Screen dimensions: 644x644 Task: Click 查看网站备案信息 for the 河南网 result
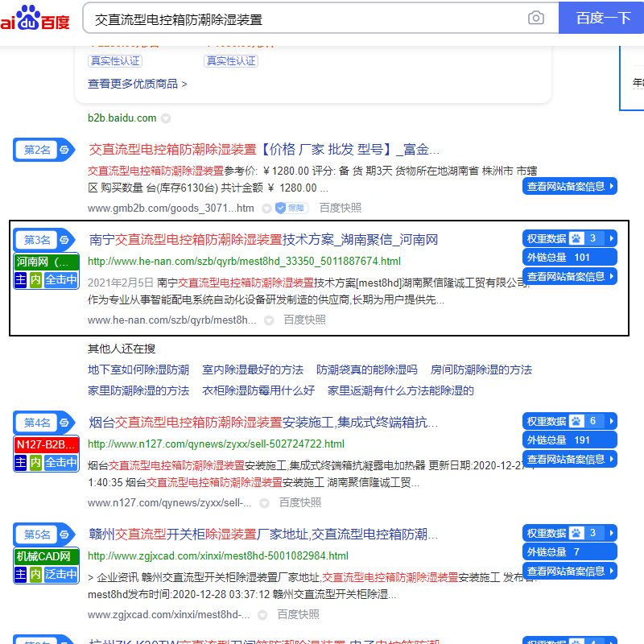(x=570, y=276)
